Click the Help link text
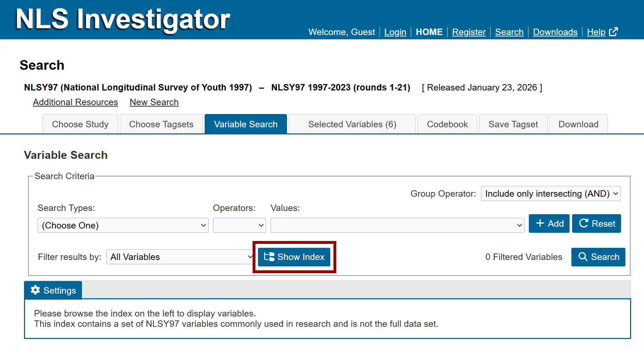Viewport: 644px width, 354px height. pos(596,32)
